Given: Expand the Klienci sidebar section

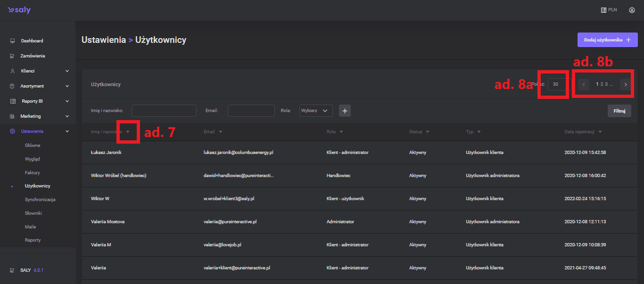Looking at the screenshot, I should coord(67,71).
